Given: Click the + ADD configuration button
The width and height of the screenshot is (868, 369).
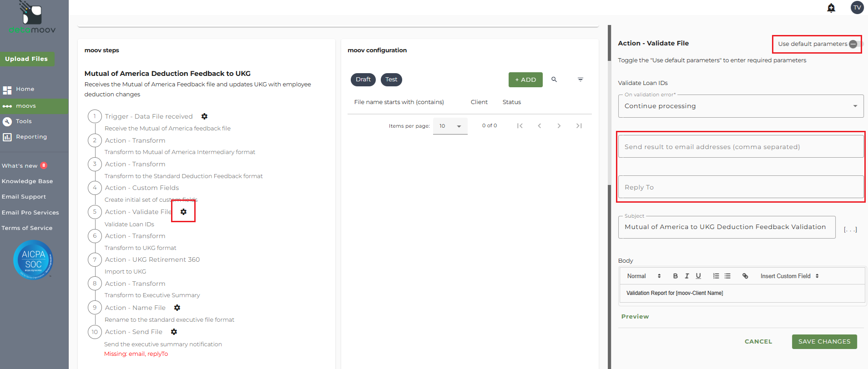Looking at the screenshot, I should 525,80.
